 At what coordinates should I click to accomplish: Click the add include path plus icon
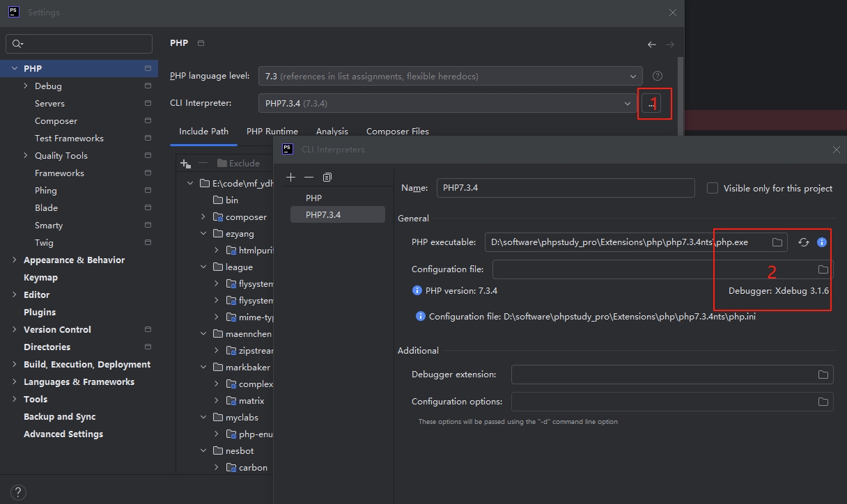pyautogui.click(x=185, y=163)
